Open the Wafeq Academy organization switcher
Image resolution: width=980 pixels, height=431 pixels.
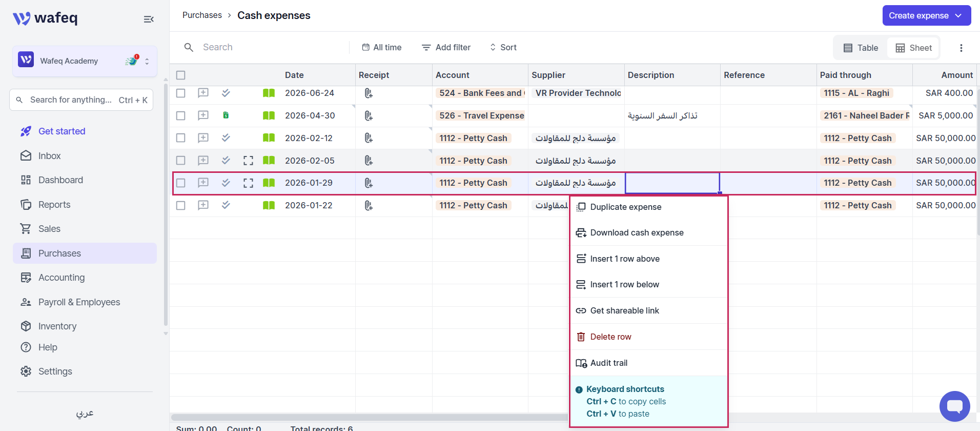[x=85, y=61]
